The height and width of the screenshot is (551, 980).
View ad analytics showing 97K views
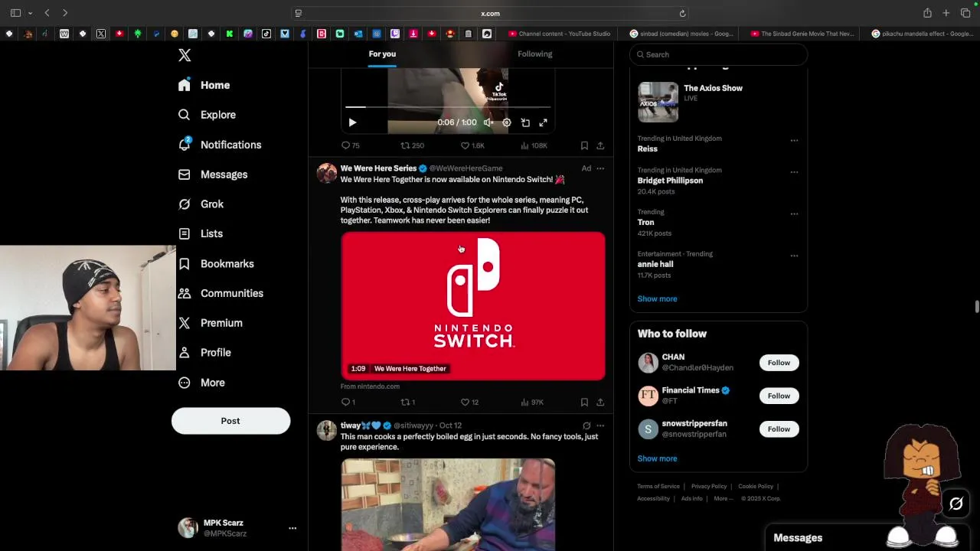point(532,402)
